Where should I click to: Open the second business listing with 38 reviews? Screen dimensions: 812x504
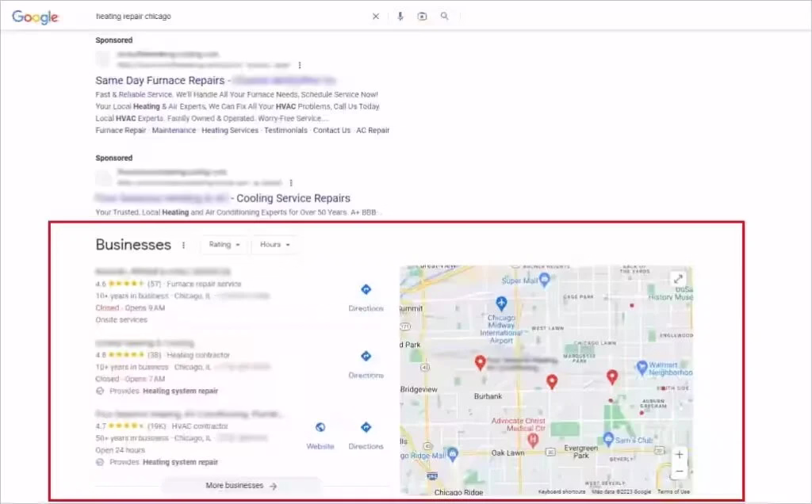[145, 343]
